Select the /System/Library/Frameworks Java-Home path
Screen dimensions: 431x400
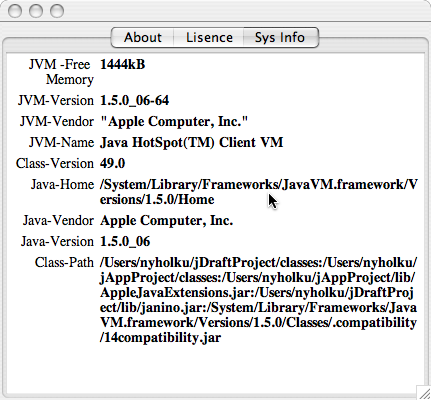coord(259,192)
